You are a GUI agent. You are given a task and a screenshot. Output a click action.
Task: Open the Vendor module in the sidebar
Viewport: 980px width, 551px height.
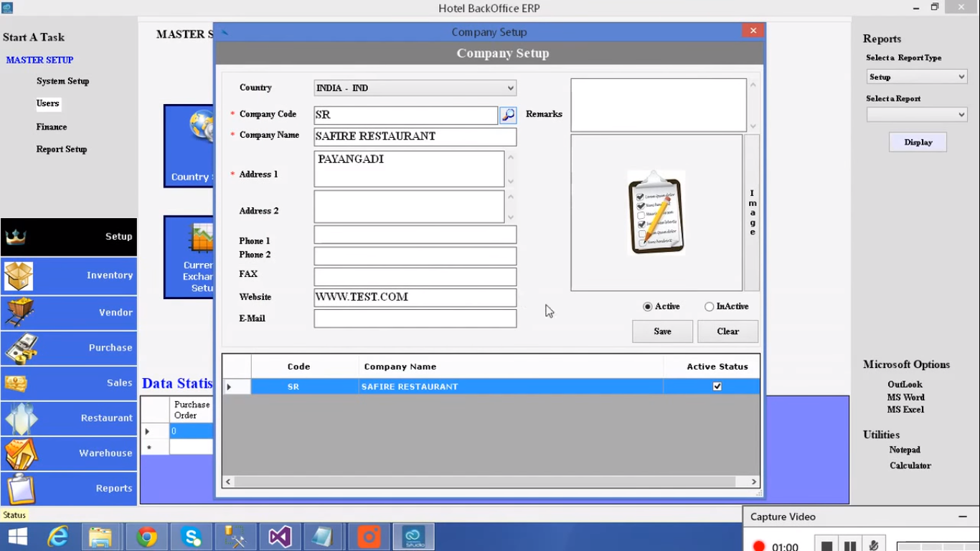pos(69,312)
